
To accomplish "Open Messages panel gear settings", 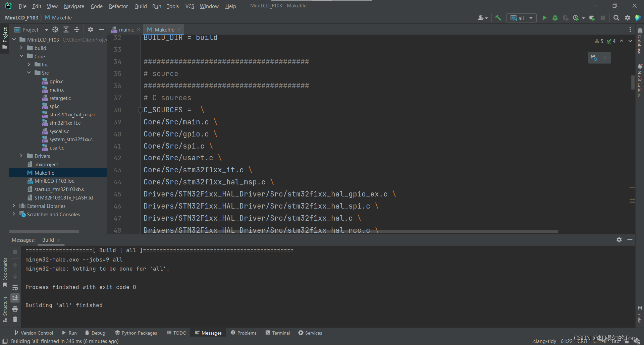I will click(619, 240).
